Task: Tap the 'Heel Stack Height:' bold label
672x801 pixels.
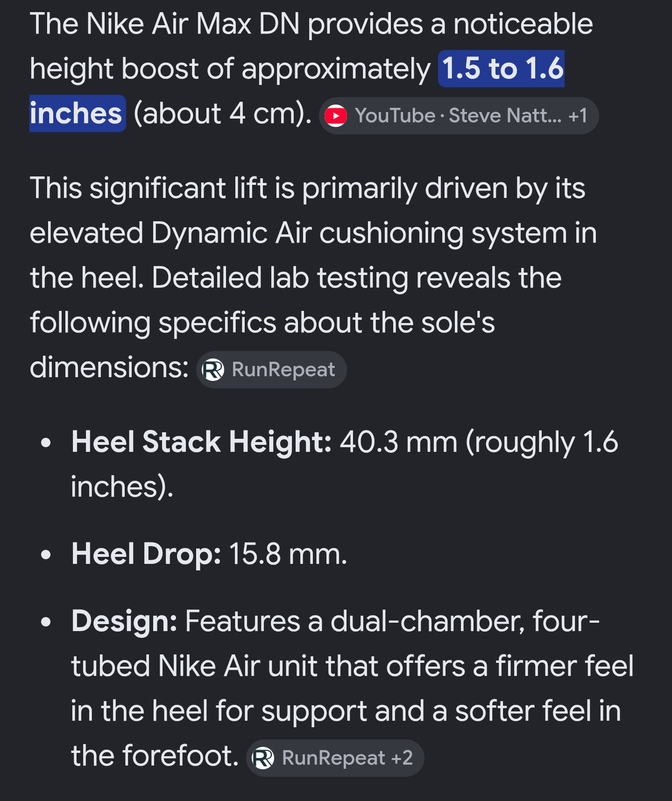Action: [201, 442]
